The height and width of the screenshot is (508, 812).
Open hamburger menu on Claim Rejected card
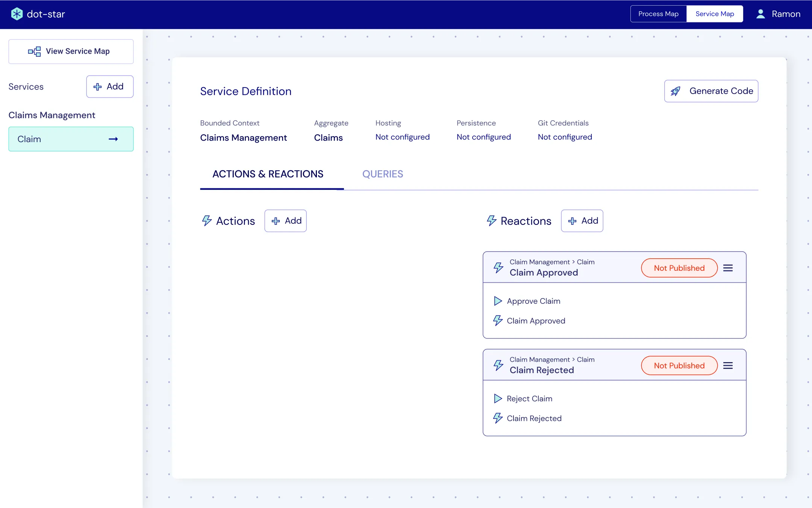click(728, 365)
